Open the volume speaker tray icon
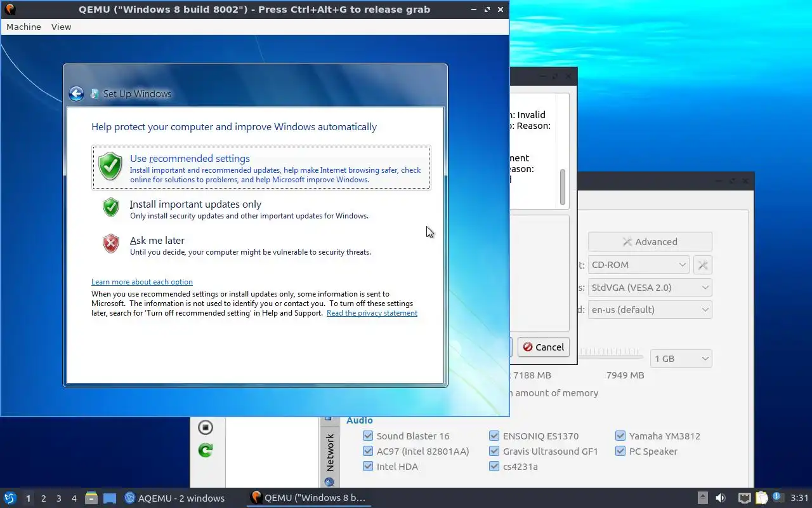The width and height of the screenshot is (812, 508). 721,498
